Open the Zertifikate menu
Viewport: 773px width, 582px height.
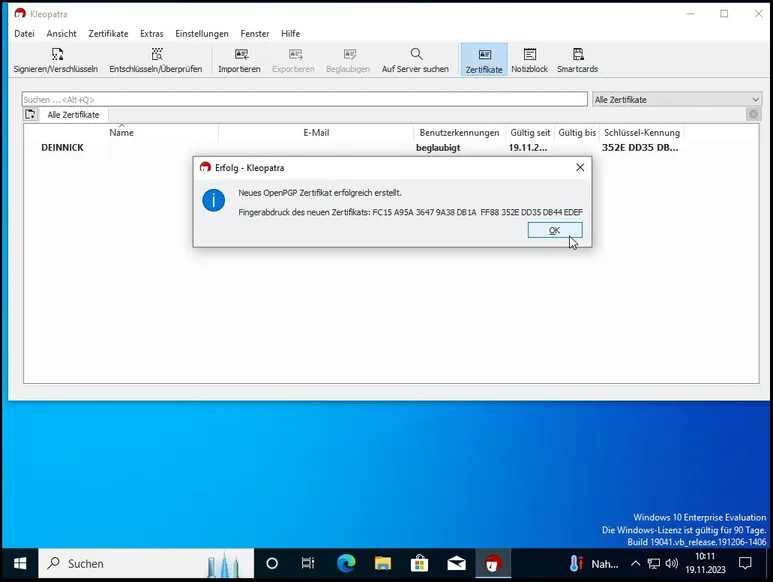pyautogui.click(x=108, y=34)
